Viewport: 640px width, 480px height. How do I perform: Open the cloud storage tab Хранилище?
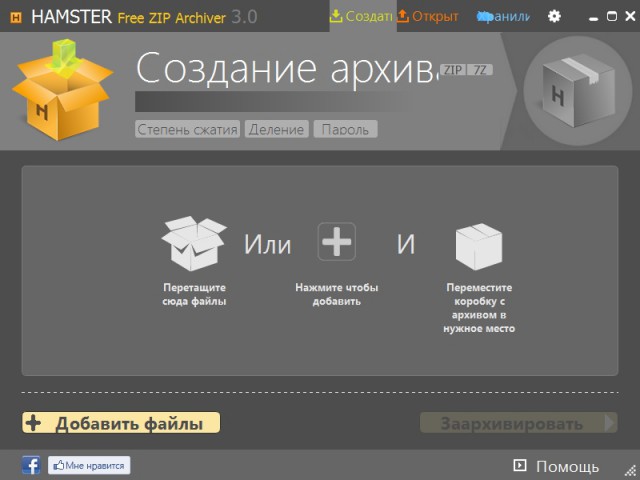coord(503,17)
